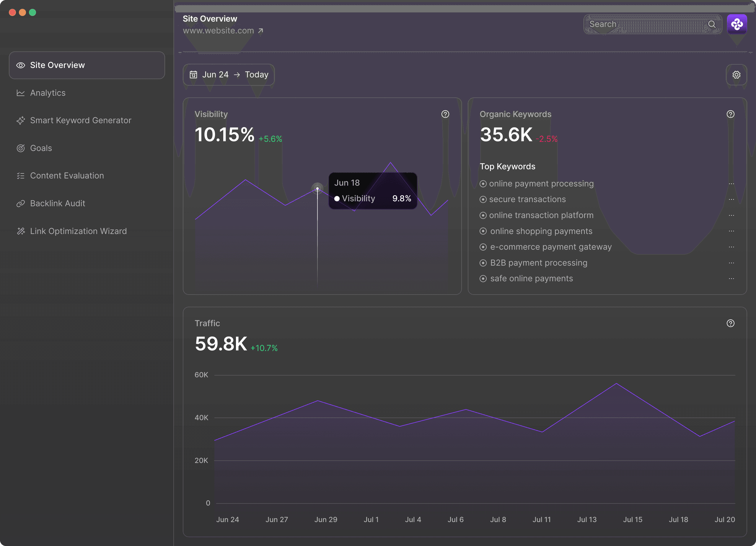
Task: Click the Analytics chart icon
Action: [x=21, y=93]
